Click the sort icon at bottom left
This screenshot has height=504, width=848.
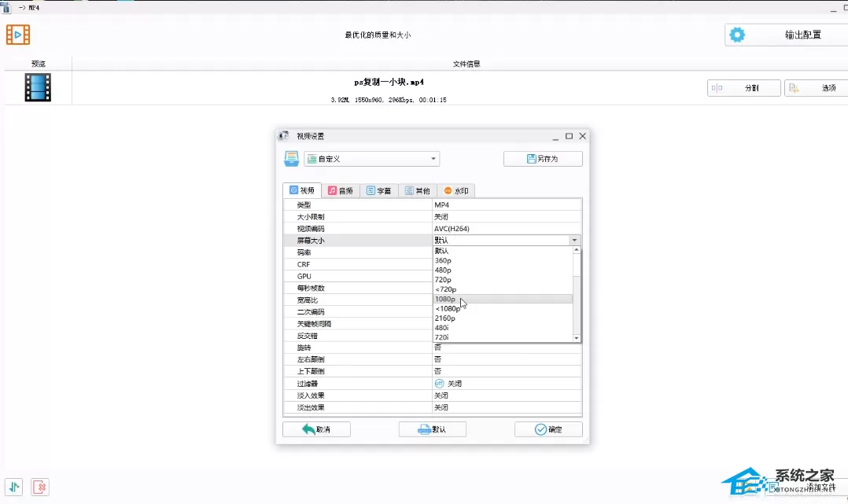[14, 487]
